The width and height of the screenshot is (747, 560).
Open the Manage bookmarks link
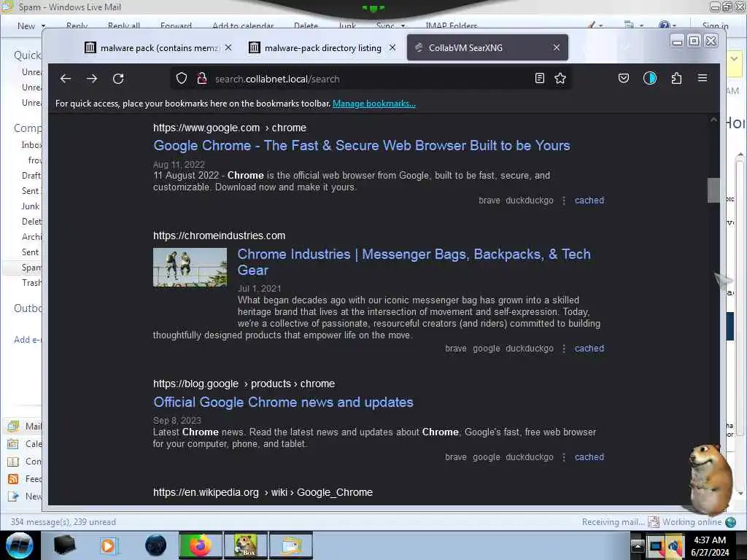pos(374,104)
